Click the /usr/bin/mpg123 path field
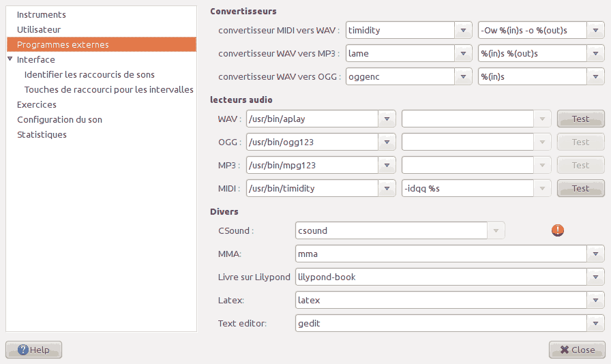 click(312, 165)
